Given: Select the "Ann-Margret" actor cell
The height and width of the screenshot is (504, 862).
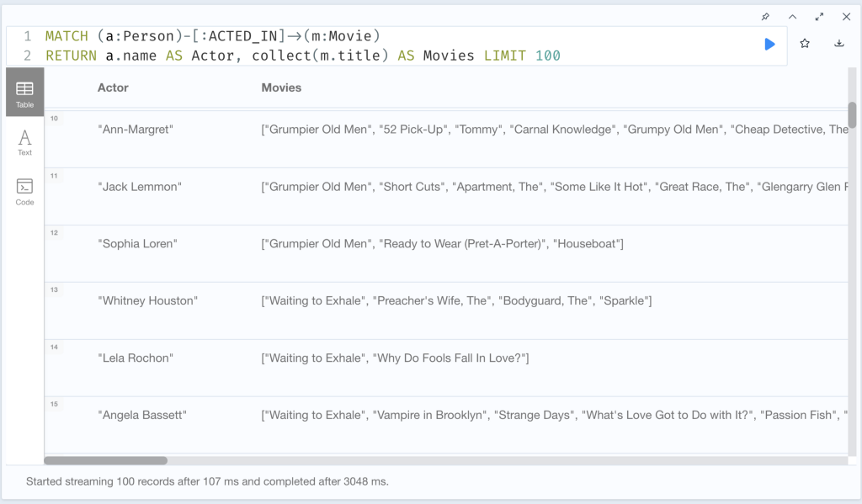Looking at the screenshot, I should pos(136,130).
